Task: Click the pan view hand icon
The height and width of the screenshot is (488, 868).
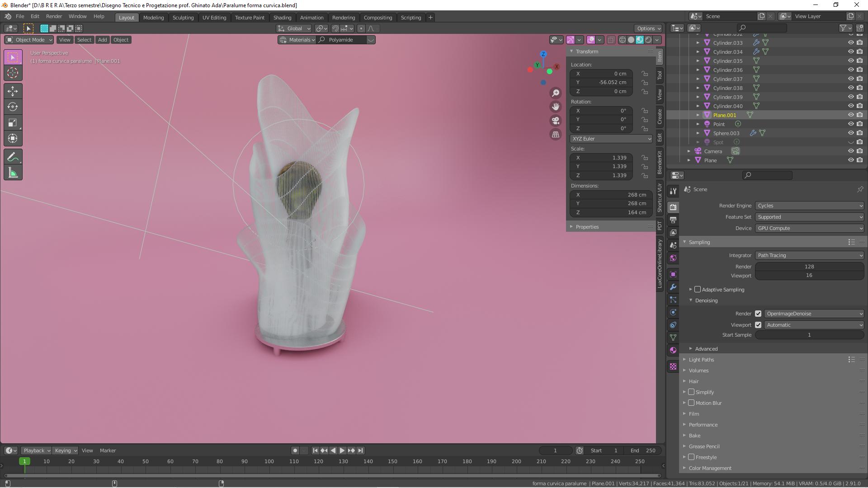Action: (556, 107)
